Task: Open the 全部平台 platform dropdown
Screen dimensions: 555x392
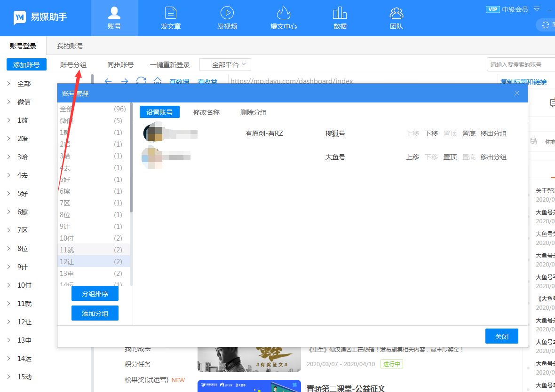Action: tap(225, 65)
